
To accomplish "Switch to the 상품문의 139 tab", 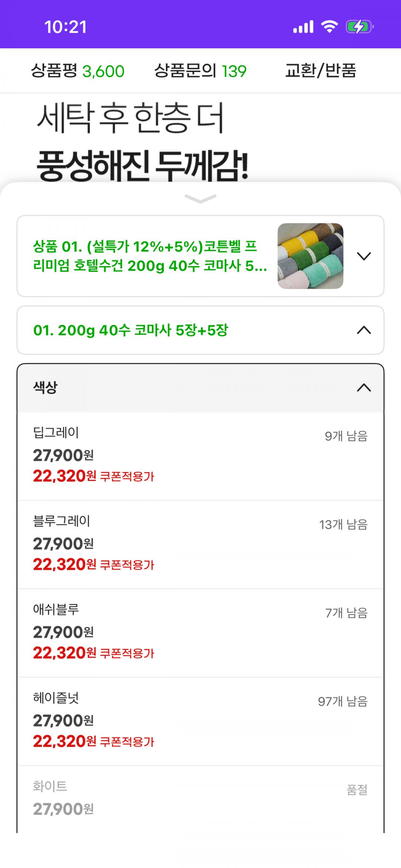I will point(200,71).
